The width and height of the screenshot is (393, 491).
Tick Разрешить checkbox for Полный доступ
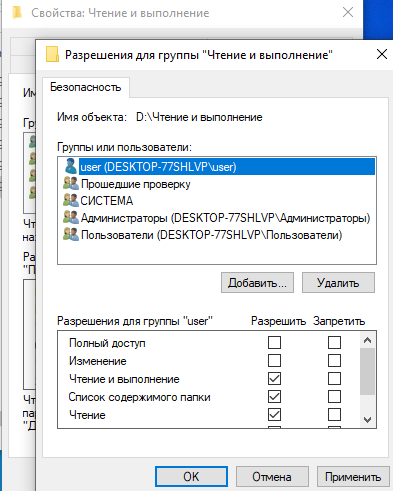pyautogui.click(x=274, y=342)
